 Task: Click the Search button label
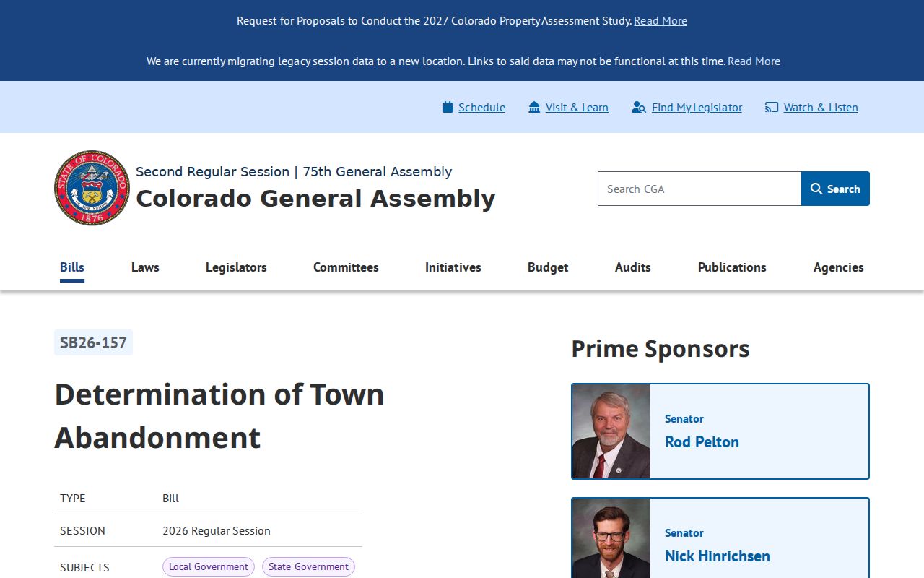pyautogui.click(x=843, y=189)
